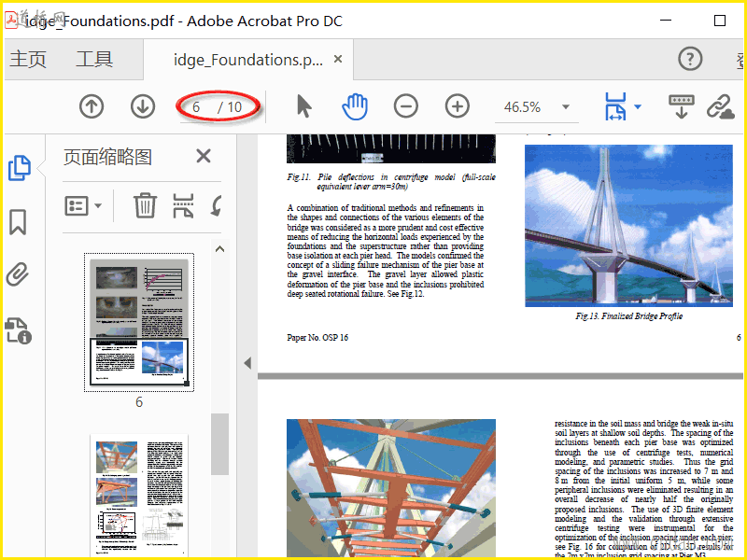The image size is (747, 560).
Task: Click the caption 'Fig.13. Finalized Bridge Profile'
Action: click(x=628, y=316)
